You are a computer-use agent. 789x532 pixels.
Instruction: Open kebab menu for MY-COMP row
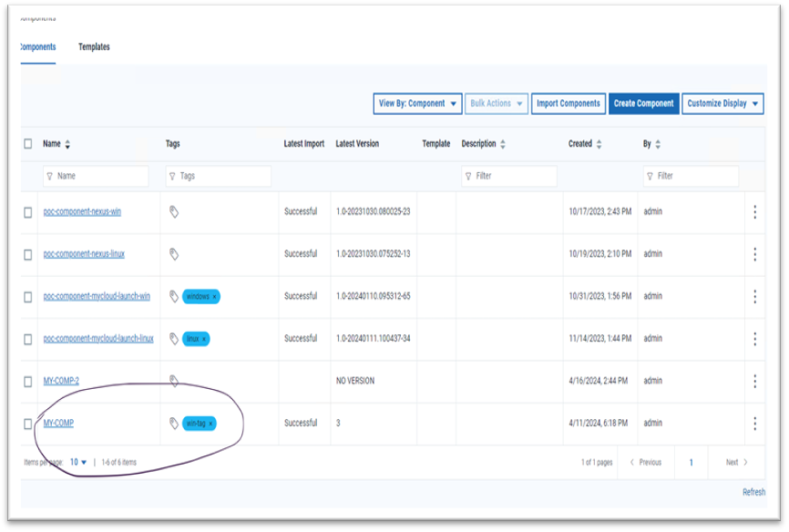[x=754, y=424]
